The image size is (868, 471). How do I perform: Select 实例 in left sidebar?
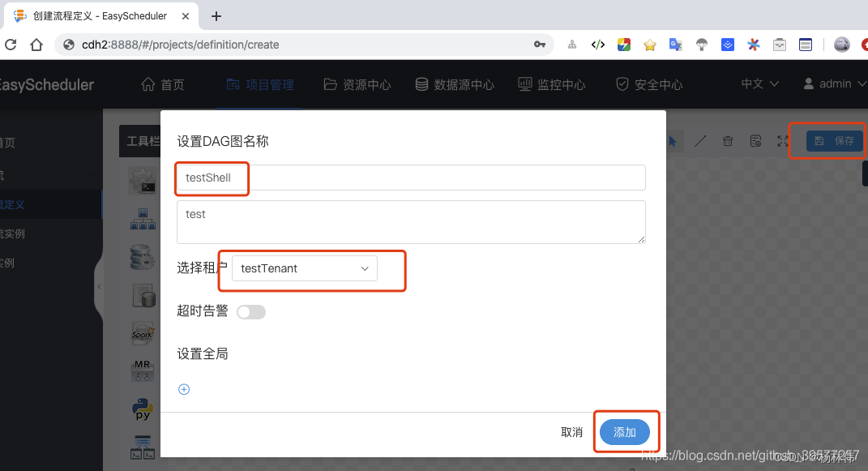click(6, 263)
